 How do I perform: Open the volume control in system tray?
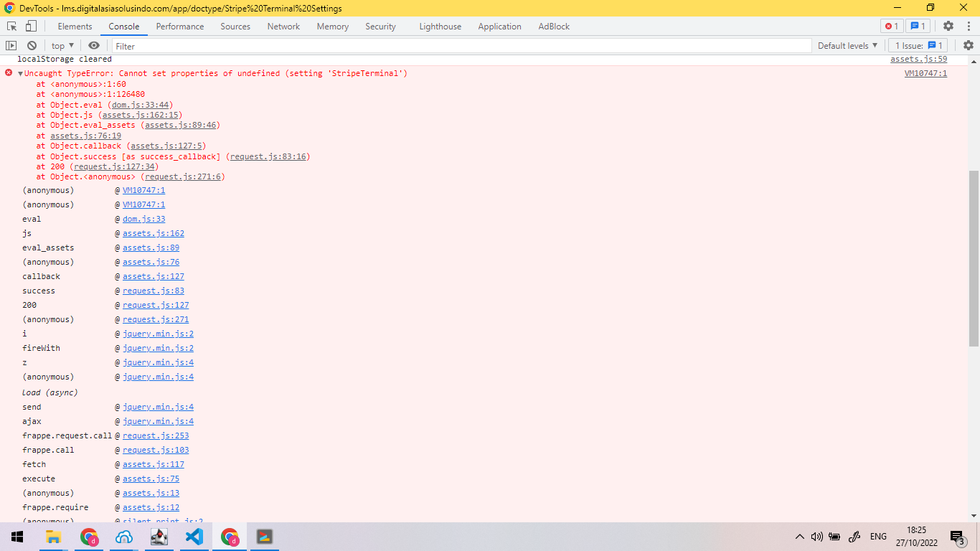tap(816, 537)
